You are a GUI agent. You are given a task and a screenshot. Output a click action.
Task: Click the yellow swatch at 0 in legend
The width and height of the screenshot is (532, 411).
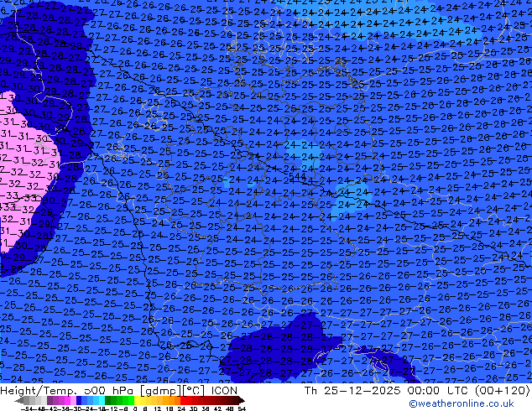pos(137,400)
